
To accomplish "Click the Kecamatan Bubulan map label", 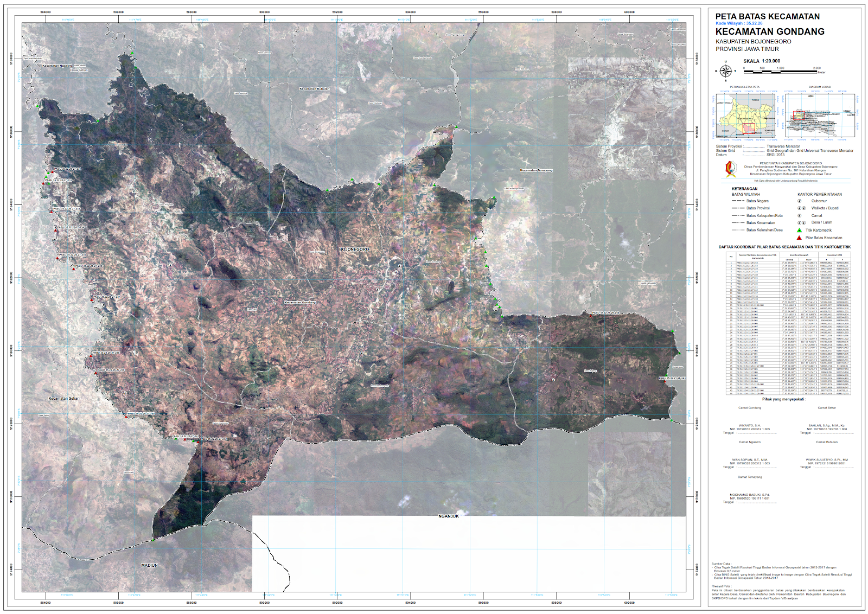I will (315, 89).
